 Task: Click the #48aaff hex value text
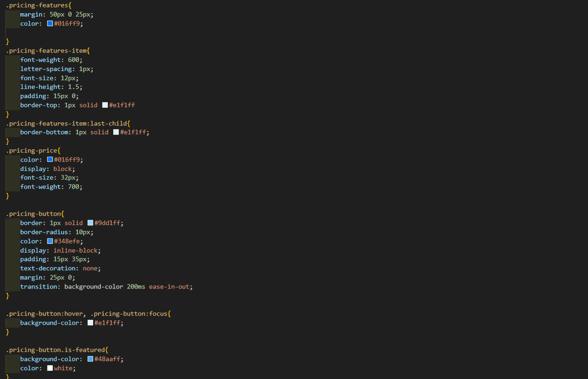pos(107,359)
